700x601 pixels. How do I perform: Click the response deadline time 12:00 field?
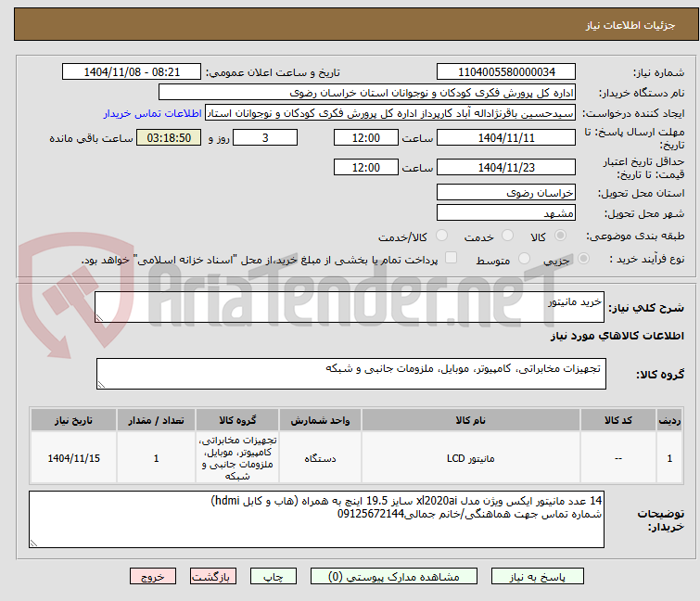coord(365,137)
